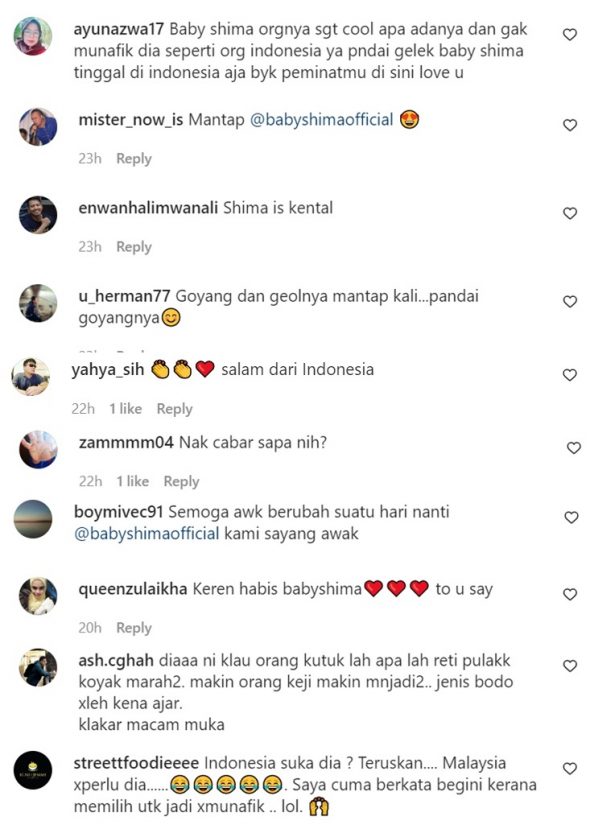
Task: Like boymivec91's comment
Action: point(571,518)
